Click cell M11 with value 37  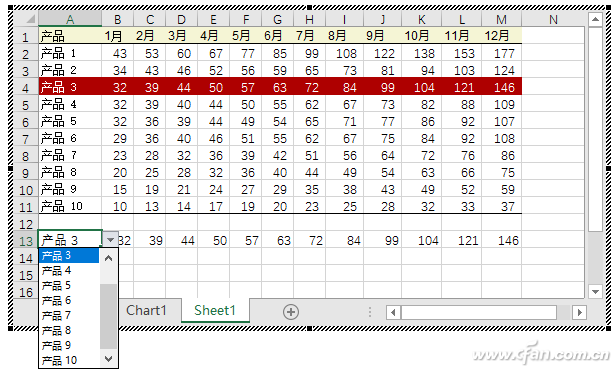[501, 206]
